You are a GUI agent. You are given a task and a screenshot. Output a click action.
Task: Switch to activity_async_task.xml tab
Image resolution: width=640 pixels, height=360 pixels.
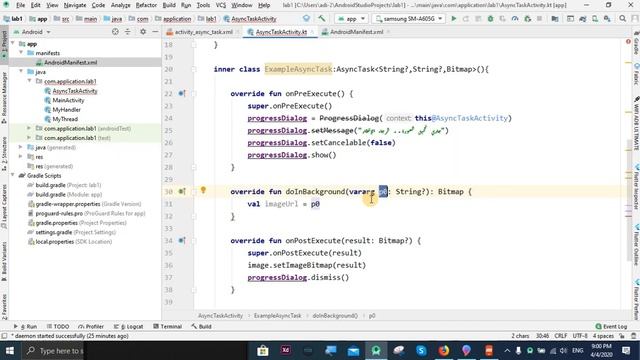[x=203, y=31]
